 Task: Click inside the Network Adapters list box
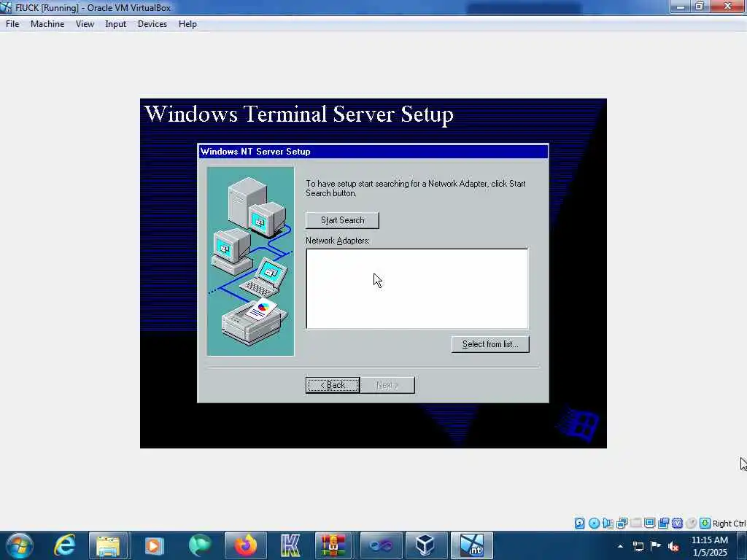click(x=417, y=289)
